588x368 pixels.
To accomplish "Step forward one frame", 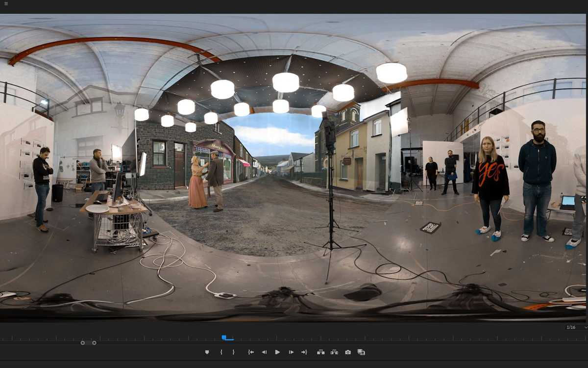I will click(291, 352).
